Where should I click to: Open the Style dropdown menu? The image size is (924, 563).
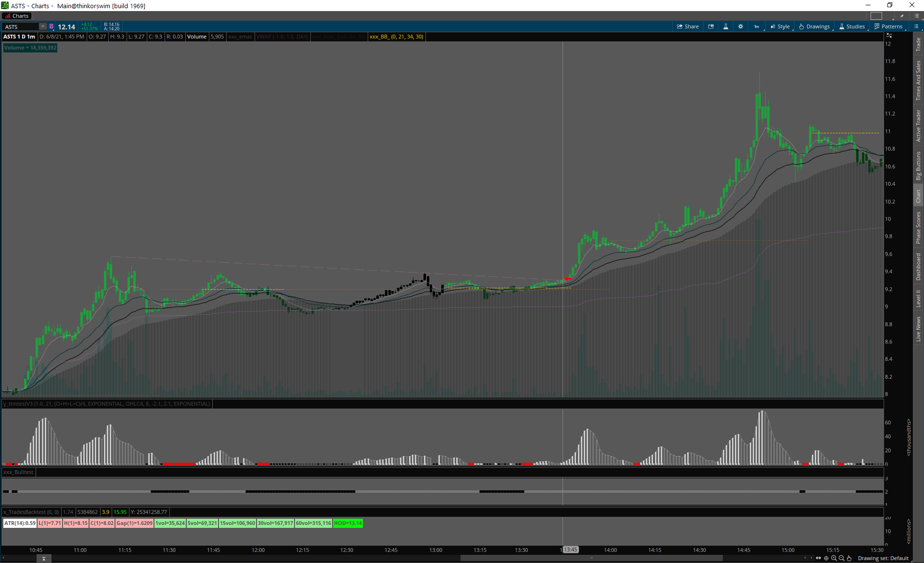pyautogui.click(x=780, y=26)
